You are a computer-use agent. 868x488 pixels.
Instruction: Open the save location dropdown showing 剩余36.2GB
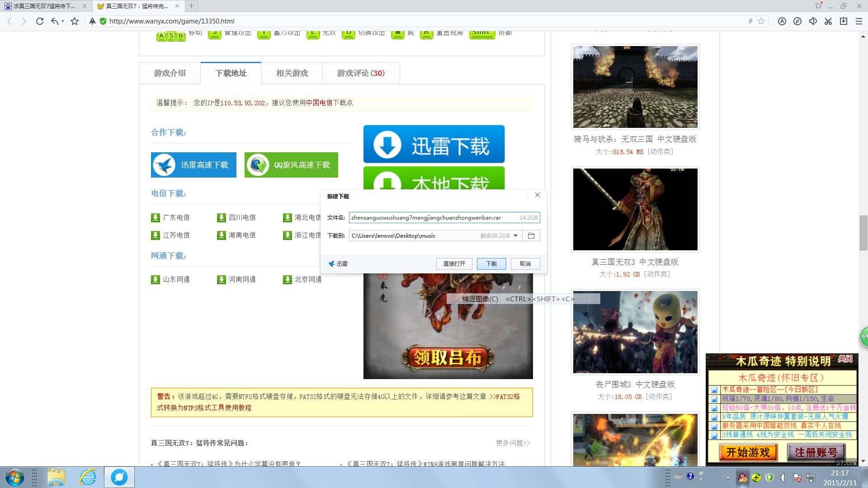515,235
